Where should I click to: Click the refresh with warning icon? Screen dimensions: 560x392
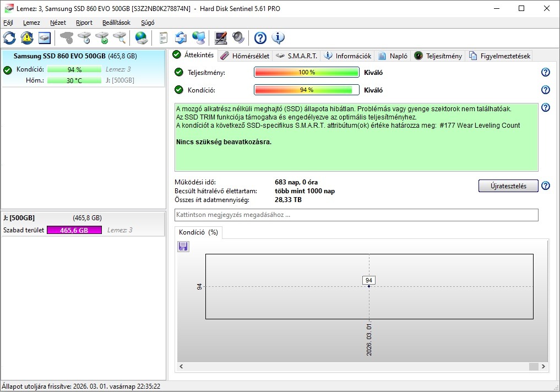click(x=27, y=37)
